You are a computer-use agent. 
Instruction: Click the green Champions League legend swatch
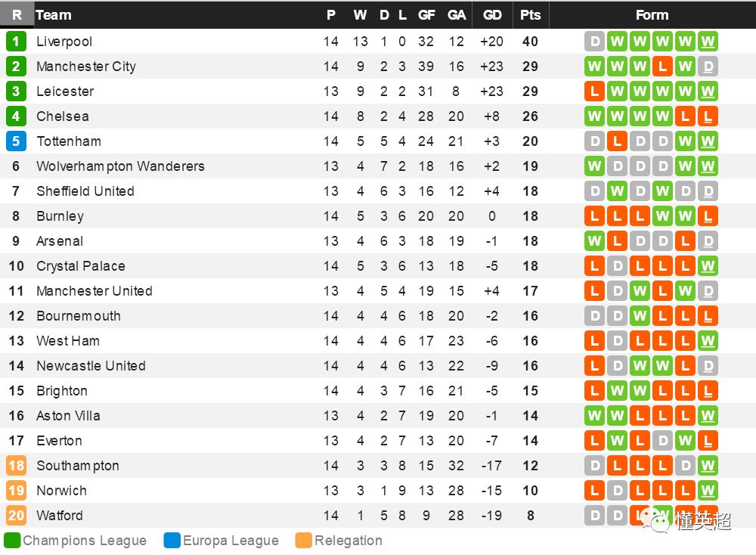tap(12, 541)
